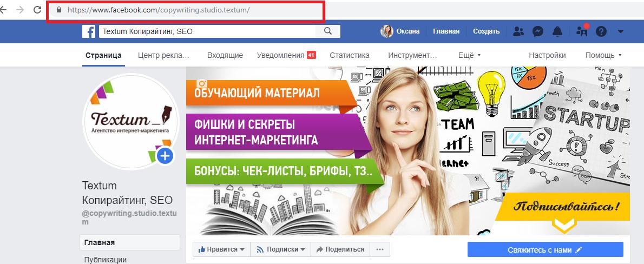Screen dimensions: 644x264
Task: Click the browser back arrow
Action: [x=3, y=10]
